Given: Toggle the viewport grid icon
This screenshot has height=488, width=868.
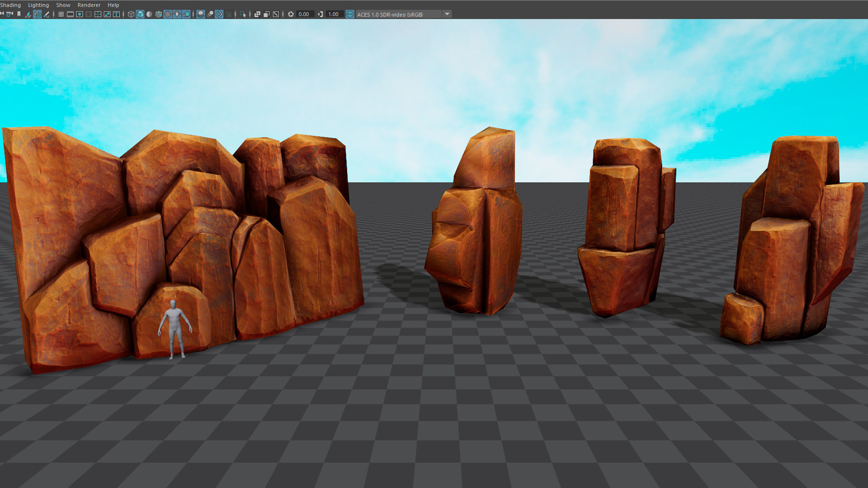Looking at the screenshot, I should 61,14.
